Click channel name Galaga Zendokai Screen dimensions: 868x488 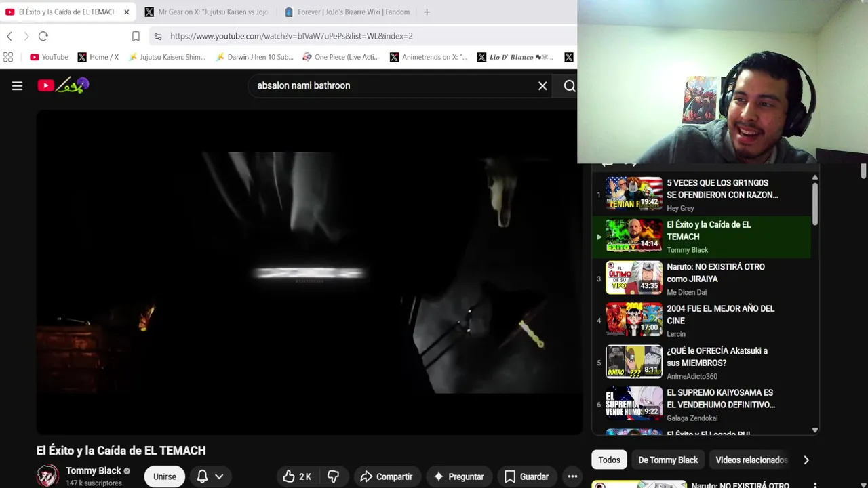692,418
